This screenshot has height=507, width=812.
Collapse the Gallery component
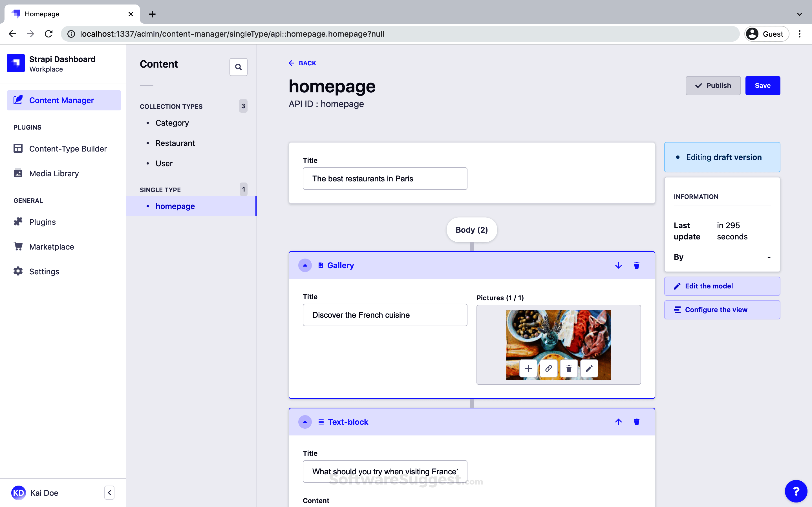pyautogui.click(x=305, y=265)
